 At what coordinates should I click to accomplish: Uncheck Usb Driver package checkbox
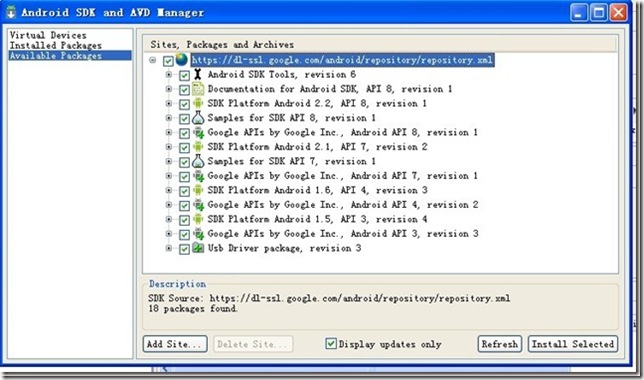coord(184,249)
